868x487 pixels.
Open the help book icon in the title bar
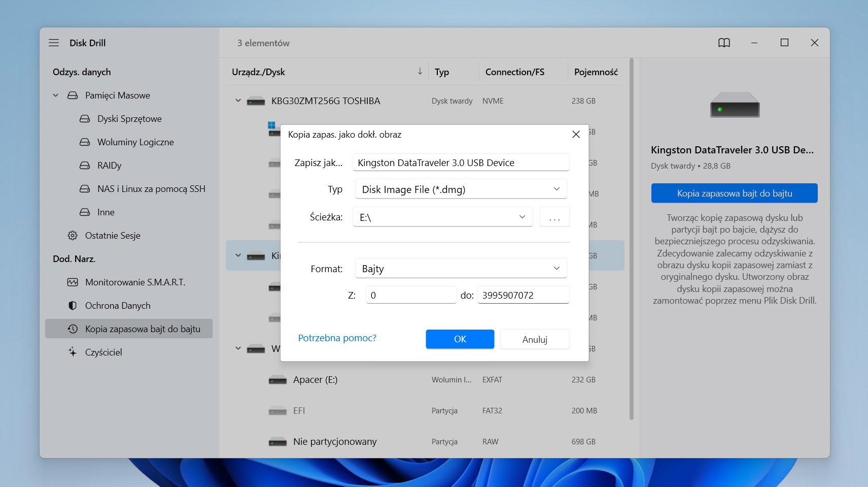(724, 43)
